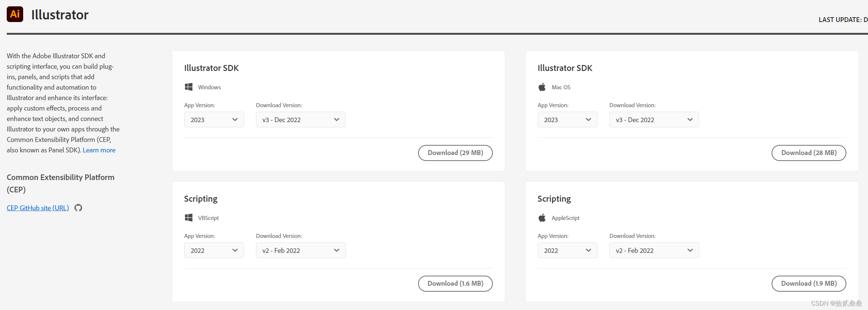Follow the Learn more link
This screenshot has width=868, height=310.
(x=99, y=150)
